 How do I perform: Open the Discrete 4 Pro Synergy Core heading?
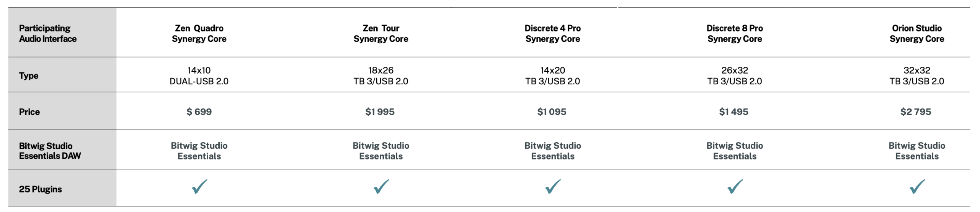[552, 33]
